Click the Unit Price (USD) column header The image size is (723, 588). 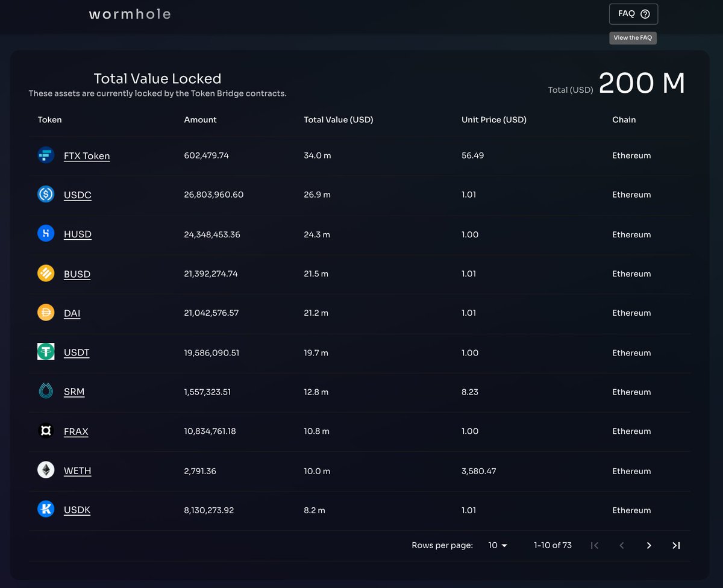pyautogui.click(x=494, y=119)
